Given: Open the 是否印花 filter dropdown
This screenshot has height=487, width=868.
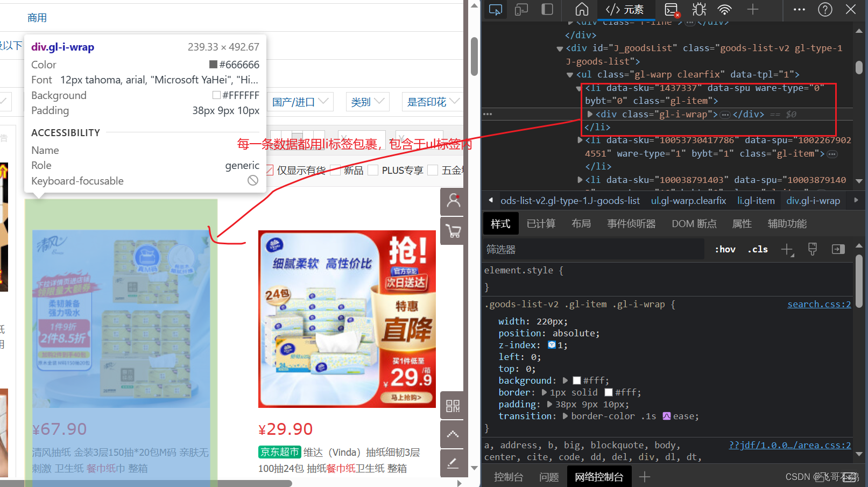Looking at the screenshot, I should click(x=433, y=102).
